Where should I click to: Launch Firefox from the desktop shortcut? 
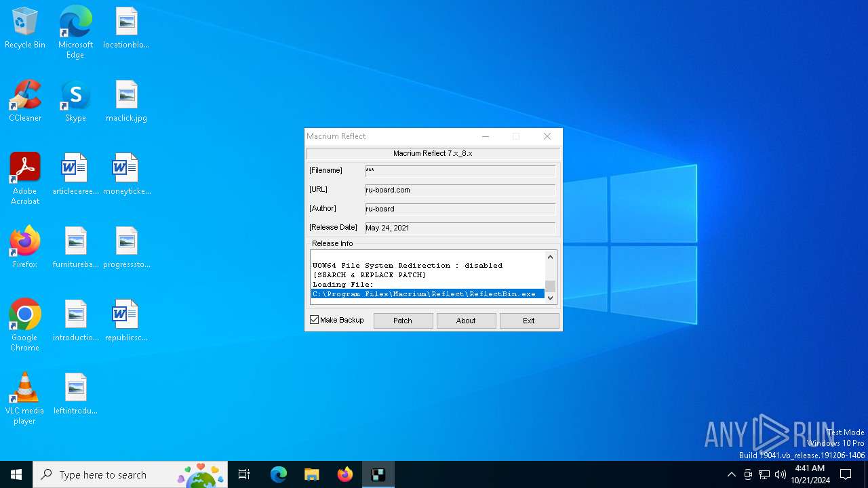coord(25,248)
